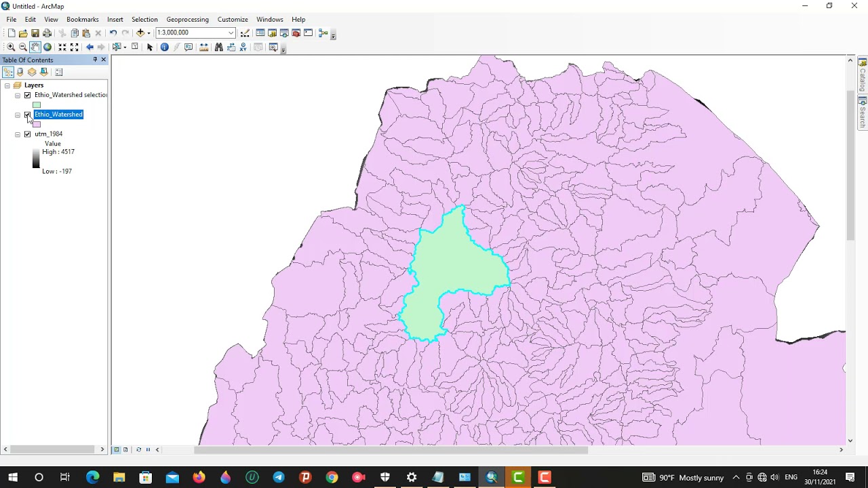Image resolution: width=868 pixels, height=488 pixels.
Task: Click the Fixed Zoom In icon
Action: (62, 47)
